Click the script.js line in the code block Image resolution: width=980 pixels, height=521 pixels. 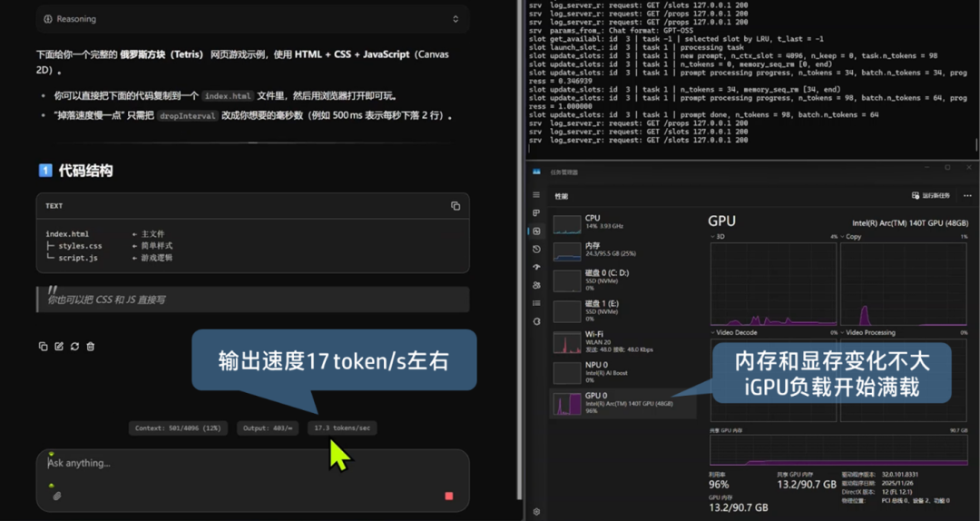tap(78, 258)
